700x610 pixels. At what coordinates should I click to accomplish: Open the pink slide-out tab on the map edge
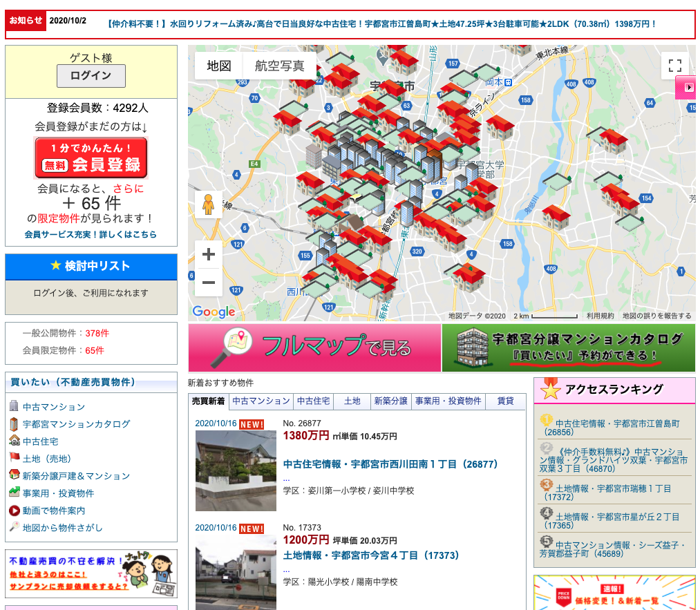click(689, 88)
